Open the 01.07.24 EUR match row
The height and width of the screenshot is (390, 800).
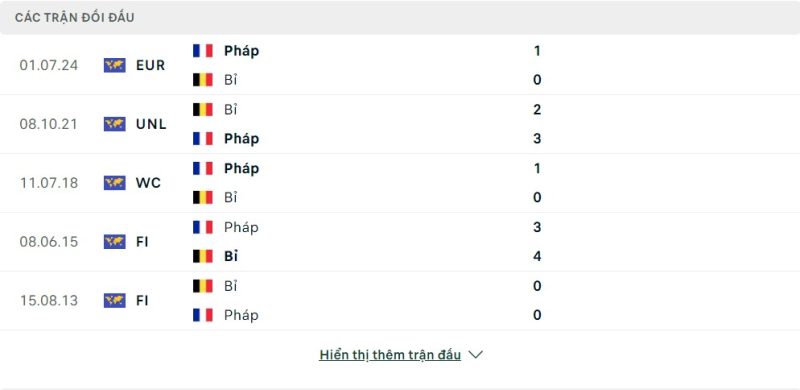tap(400, 65)
